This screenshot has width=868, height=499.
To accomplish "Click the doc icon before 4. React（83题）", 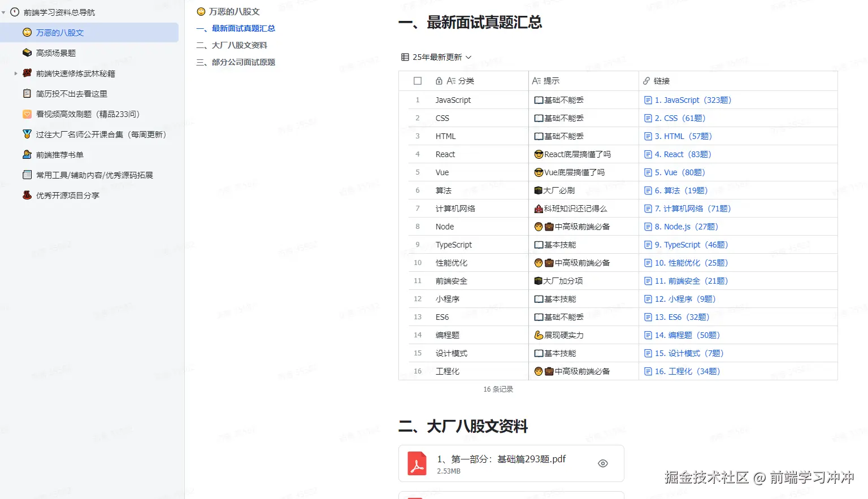I will tap(648, 154).
